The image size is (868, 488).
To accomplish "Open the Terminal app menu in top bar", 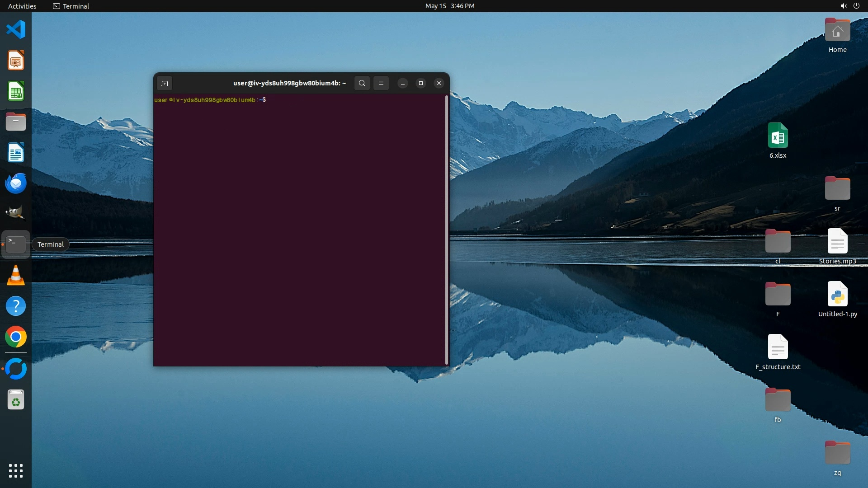I will pyautogui.click(x=71, y=6).
